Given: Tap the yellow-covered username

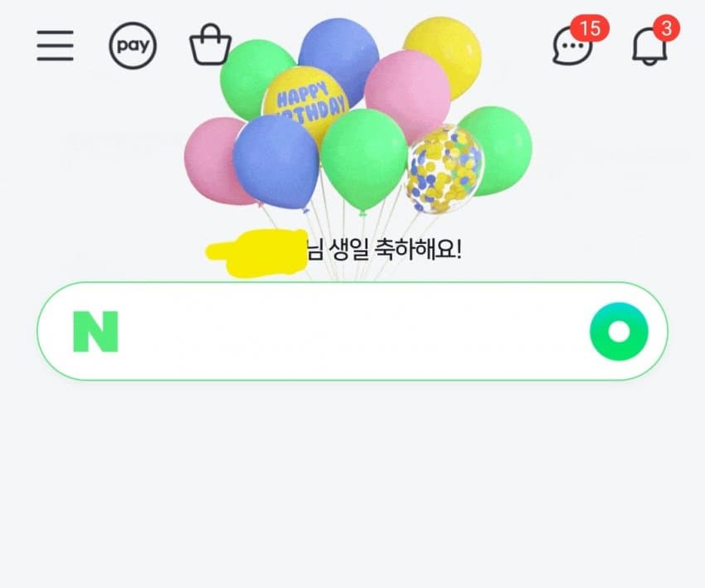Looking at the screenshot, I should tap(257, 253).
